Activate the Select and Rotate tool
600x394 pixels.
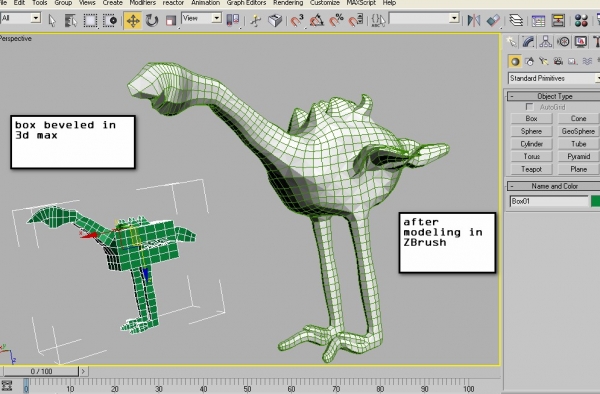(152, 20)
